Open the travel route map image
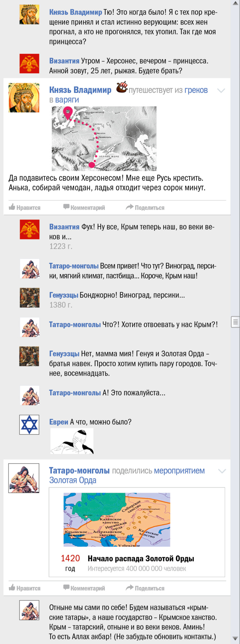 104,138
